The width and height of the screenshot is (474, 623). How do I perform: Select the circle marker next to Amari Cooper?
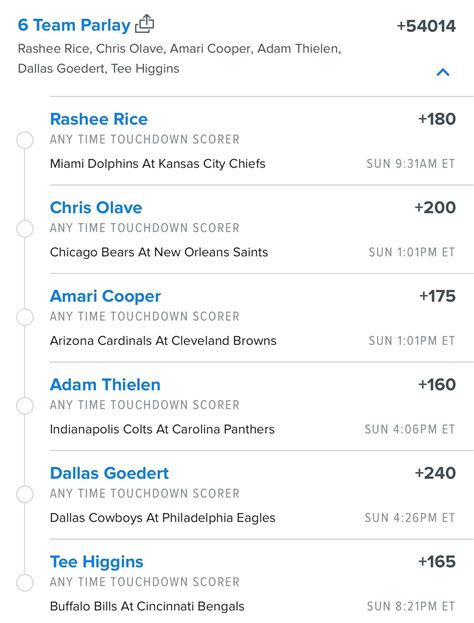(25, 317)
